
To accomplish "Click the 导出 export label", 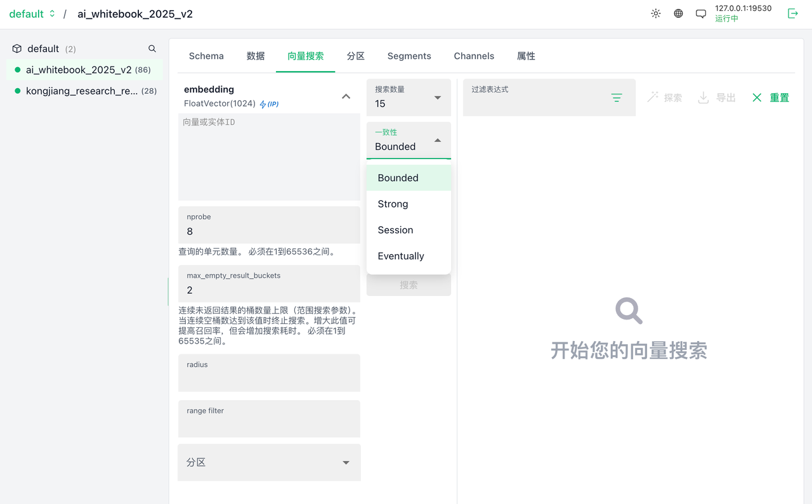I will point(726,98).
